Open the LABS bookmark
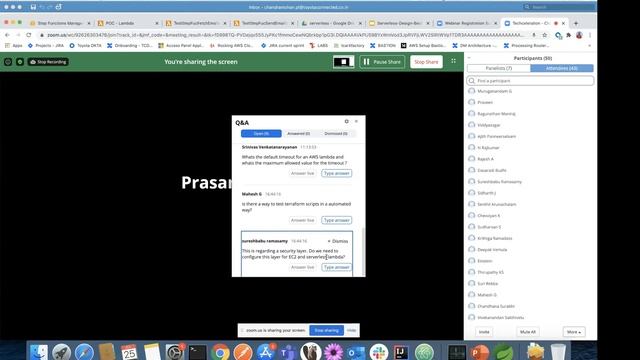640x360 pixels. click(319, 46)
